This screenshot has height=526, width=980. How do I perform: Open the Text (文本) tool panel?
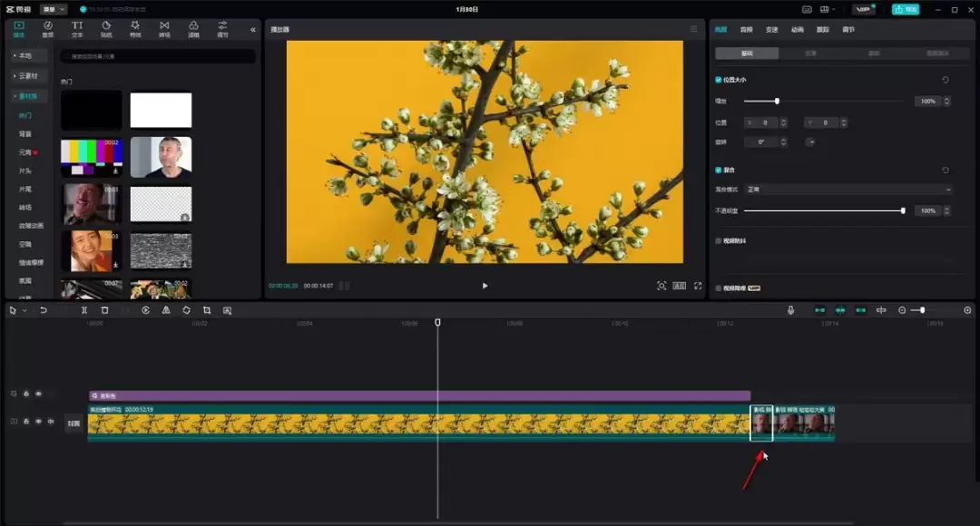click(77, 29)
